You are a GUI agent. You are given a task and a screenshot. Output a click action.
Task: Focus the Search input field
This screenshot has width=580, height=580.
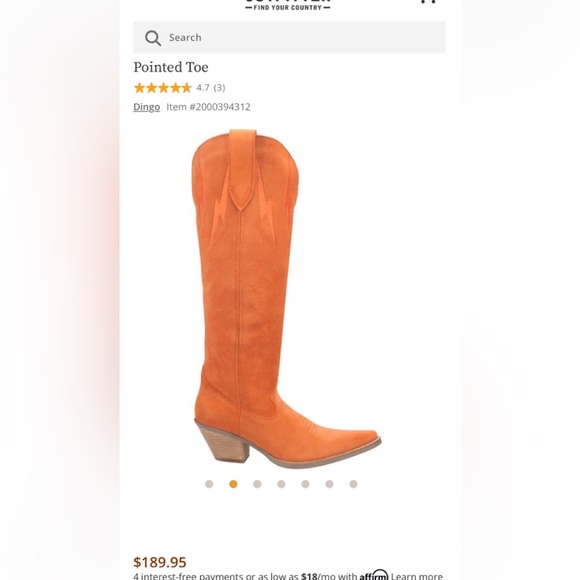coord(289,37)
